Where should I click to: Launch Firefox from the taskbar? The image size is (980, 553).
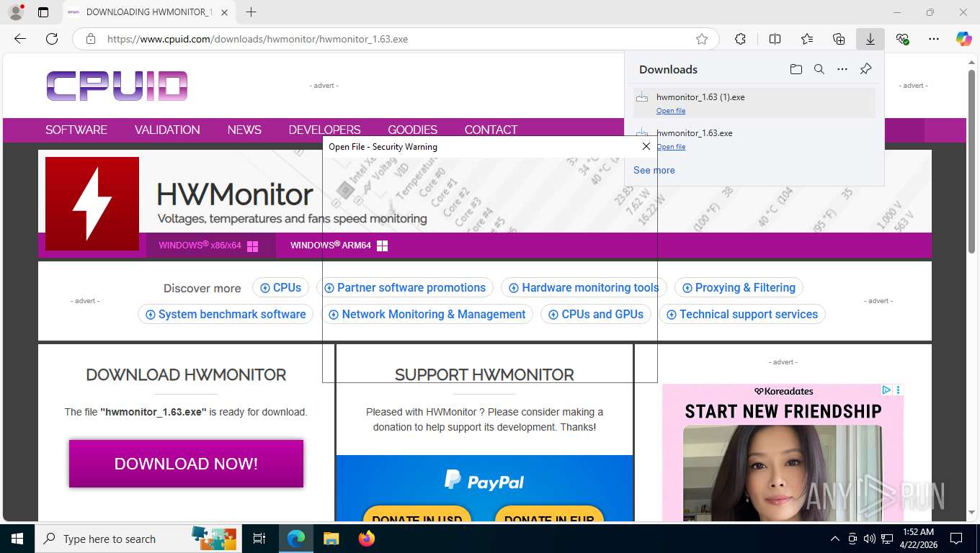pos(367,539)
